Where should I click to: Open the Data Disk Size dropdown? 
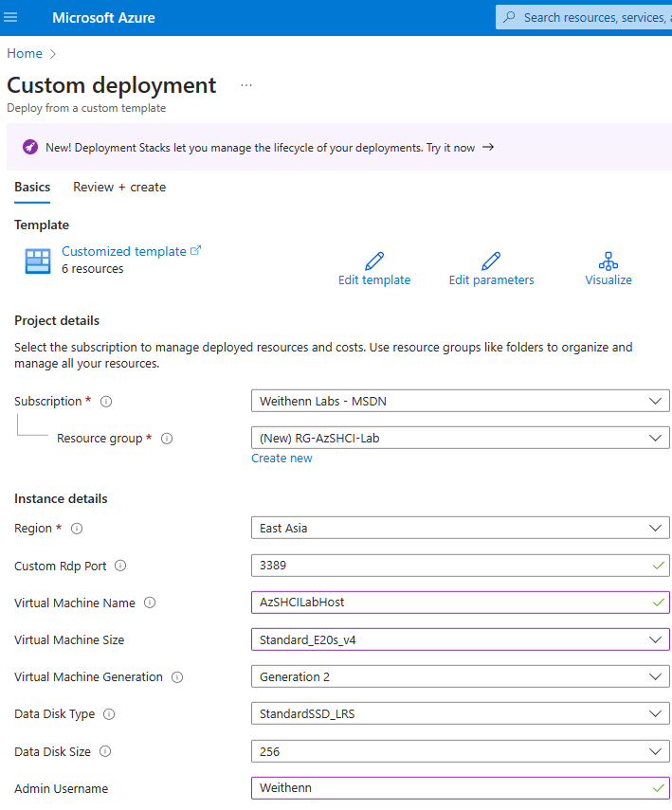[460, 751]
